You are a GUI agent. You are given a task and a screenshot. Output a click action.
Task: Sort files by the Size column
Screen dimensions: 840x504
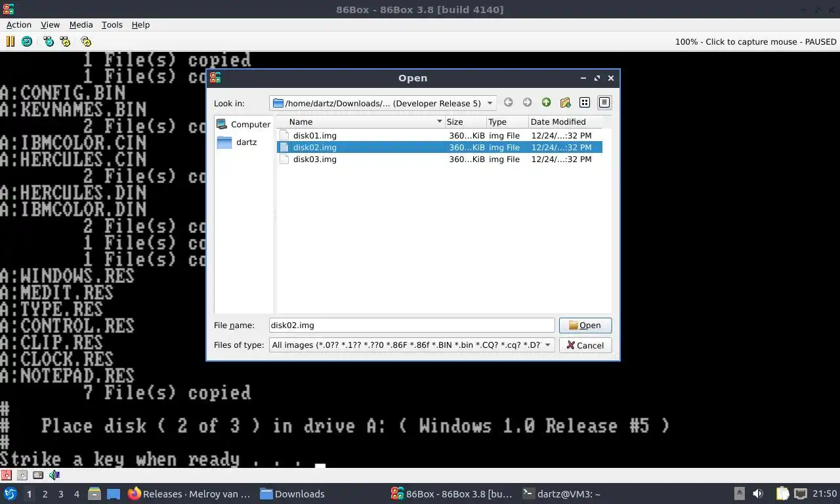point(466,122)
